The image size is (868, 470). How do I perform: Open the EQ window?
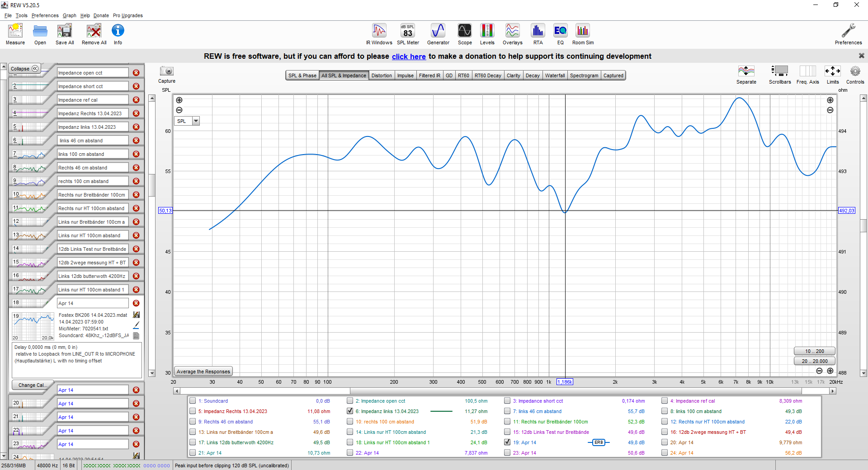(x=561, y=34)
